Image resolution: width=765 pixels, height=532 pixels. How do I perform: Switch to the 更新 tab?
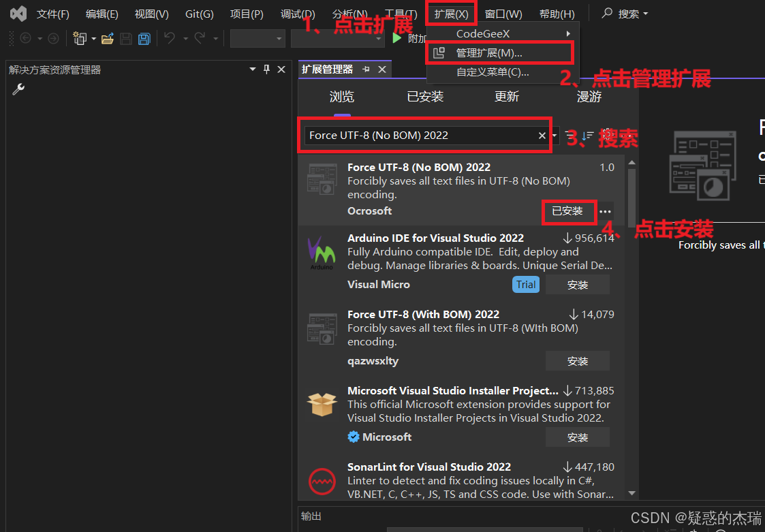click(506, 97)
